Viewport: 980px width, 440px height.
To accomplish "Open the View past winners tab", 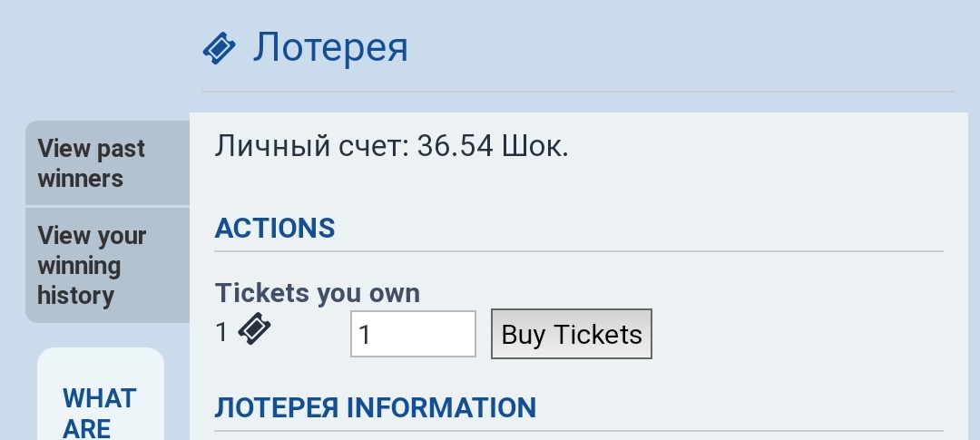I will (x=107, y=163).
